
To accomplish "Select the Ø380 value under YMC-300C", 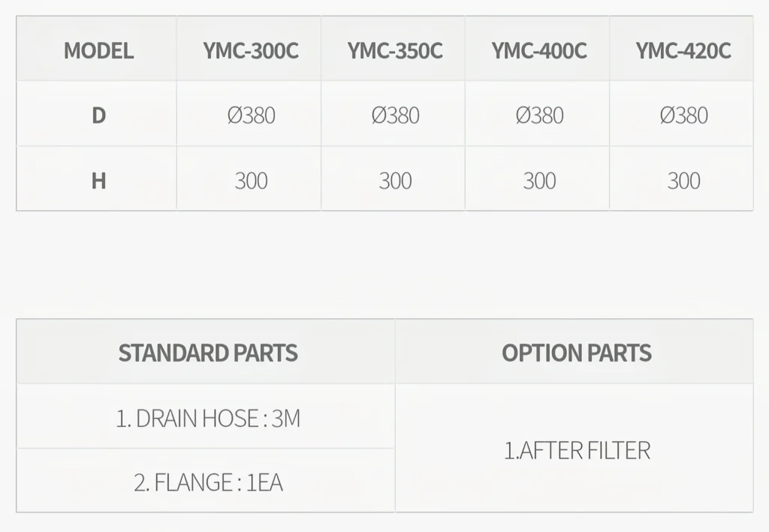I will coord(251,116).
